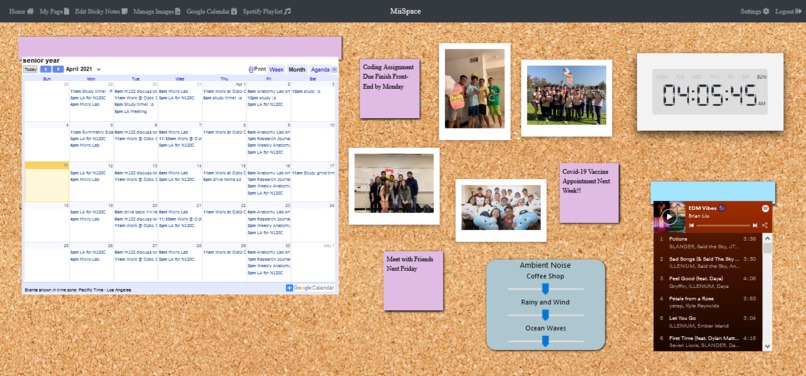Open classroom group photo by whiteboard

click(394, 186)
